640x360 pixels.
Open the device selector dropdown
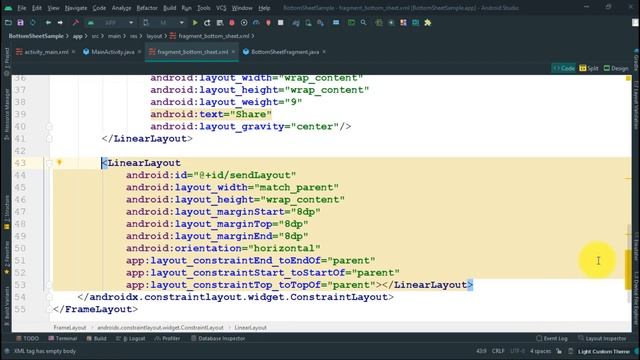[x=163, y=23]
